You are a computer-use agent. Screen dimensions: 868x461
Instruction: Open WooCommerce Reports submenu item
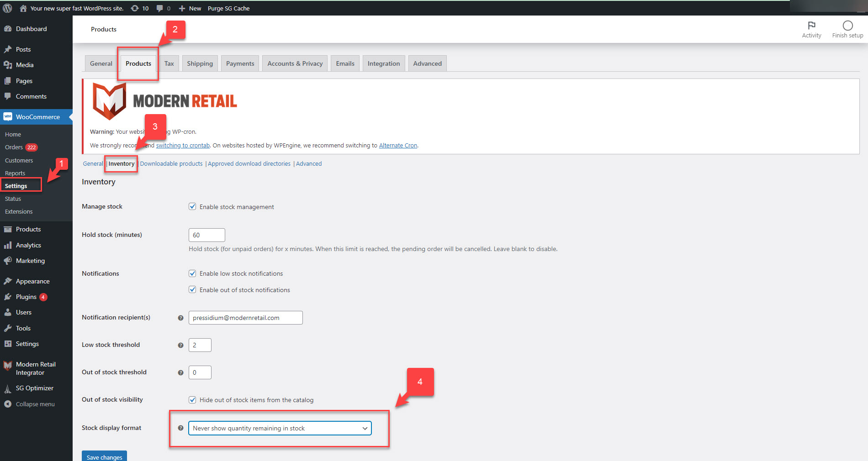(15, 173)
